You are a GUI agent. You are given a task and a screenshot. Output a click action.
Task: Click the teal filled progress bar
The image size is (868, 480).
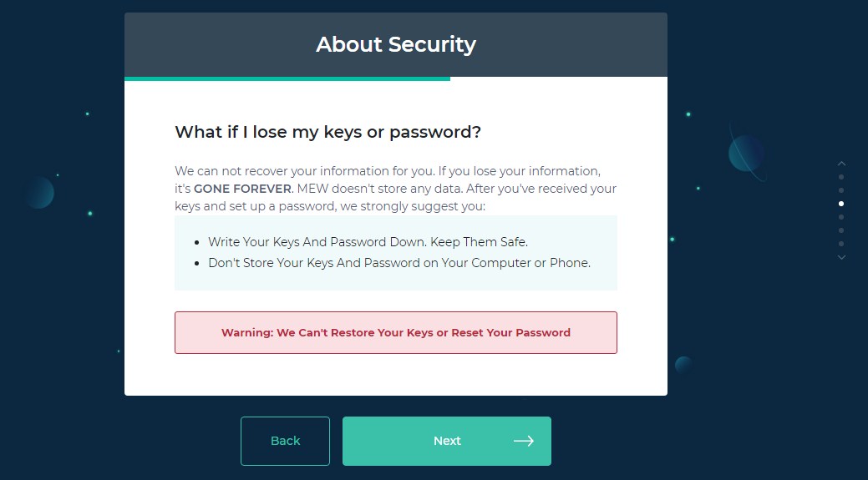287,78
